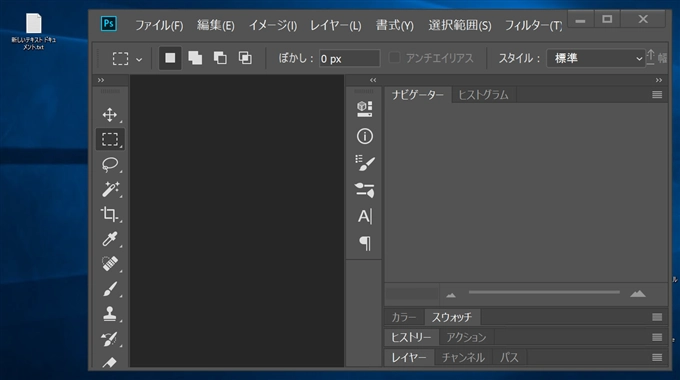
Task: Toggle Intersect with Selection mode
Action: (x=245, y=58)
